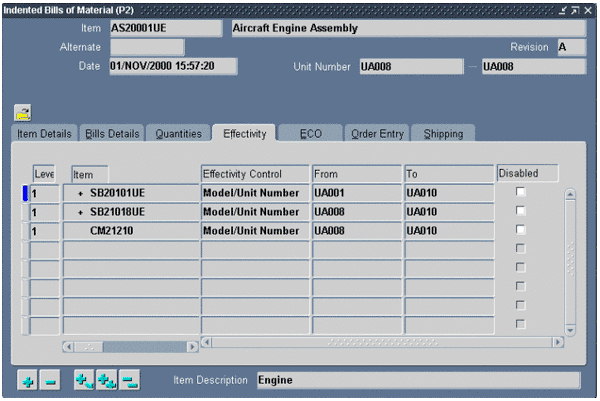Click To cell UA010 in SB20101UE row
The height and width of the screenshot is (401, 600).
click(449, 193)
